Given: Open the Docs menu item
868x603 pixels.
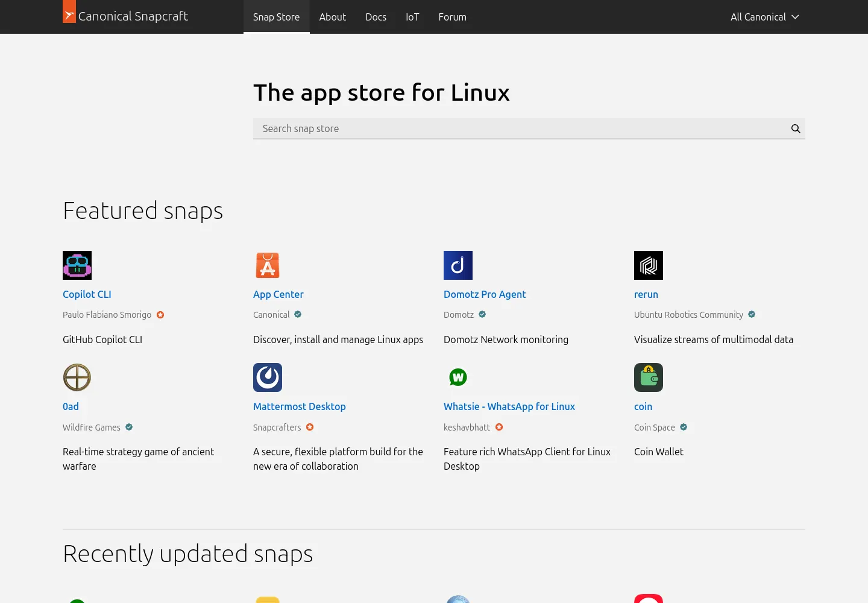Looking at the screenshot, I should pyautogui.click(x=376, y=17).
